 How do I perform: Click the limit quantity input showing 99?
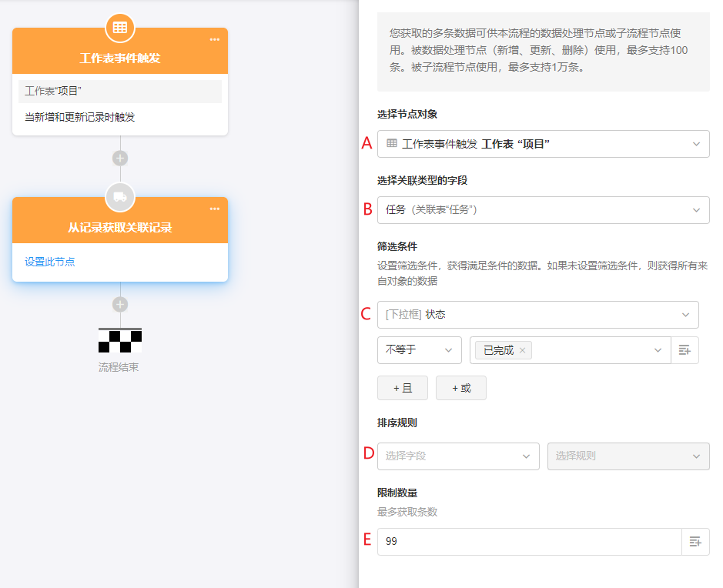529,542
